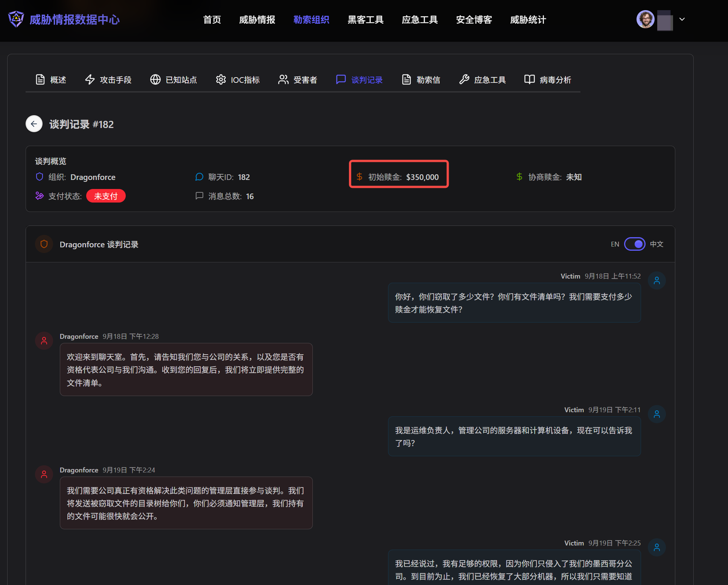The image size is (728, 585).
Task: Select the 中文 language label
Action: click(656, 244)
